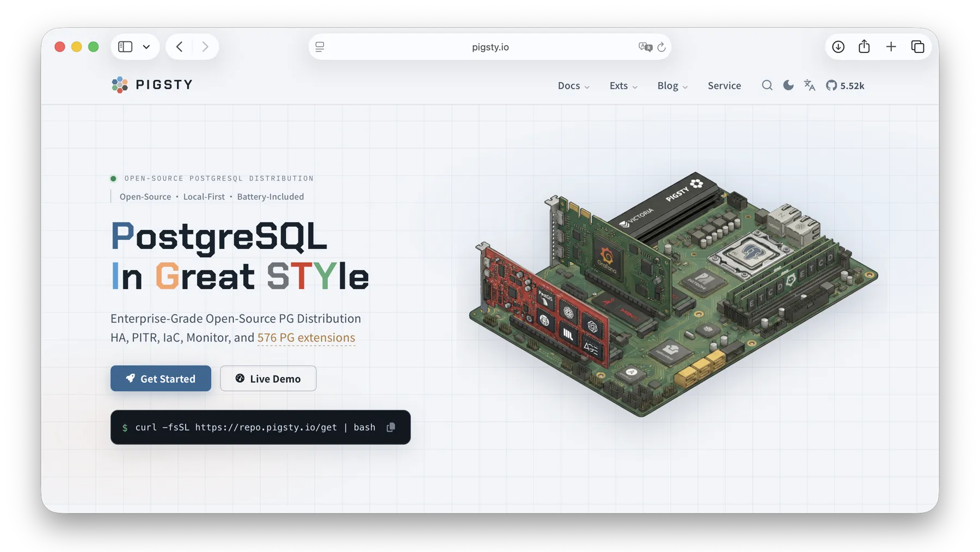Click 'Battery-Included' tagline text
The width and height of the screenshot is (980, 552).
point(271,197)
